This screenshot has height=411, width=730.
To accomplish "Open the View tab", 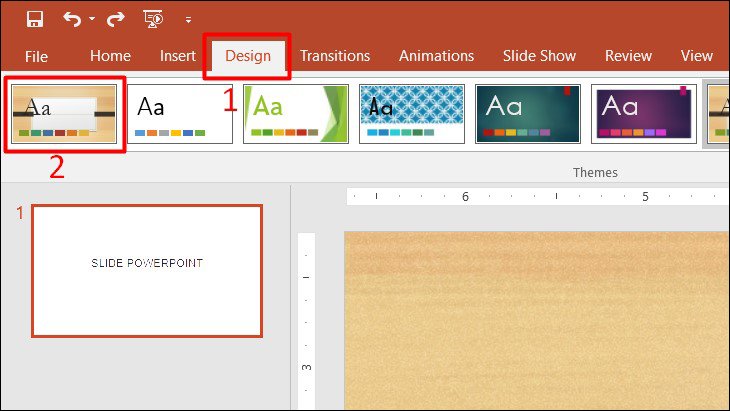I will [696, 56].
